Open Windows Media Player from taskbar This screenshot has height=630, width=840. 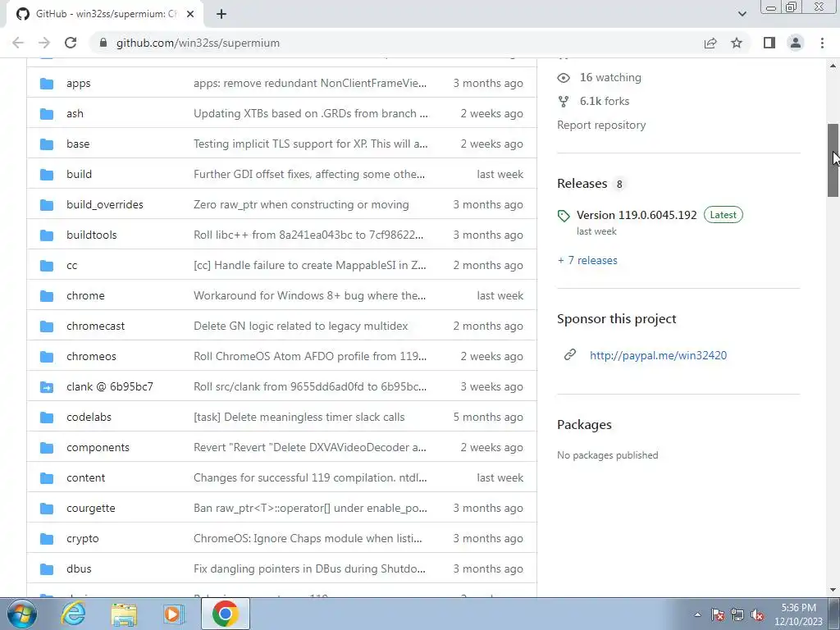[x=173, y=614]
